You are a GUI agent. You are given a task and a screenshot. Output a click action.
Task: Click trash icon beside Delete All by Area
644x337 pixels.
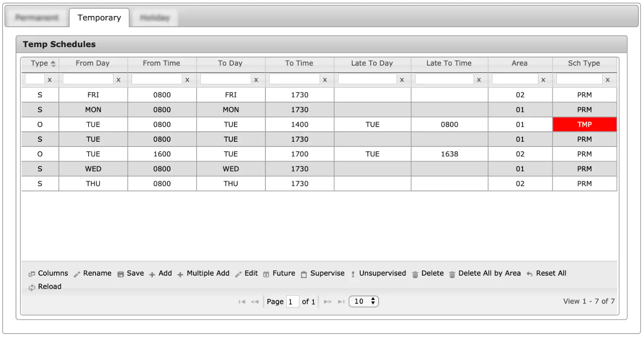[452, 274]
